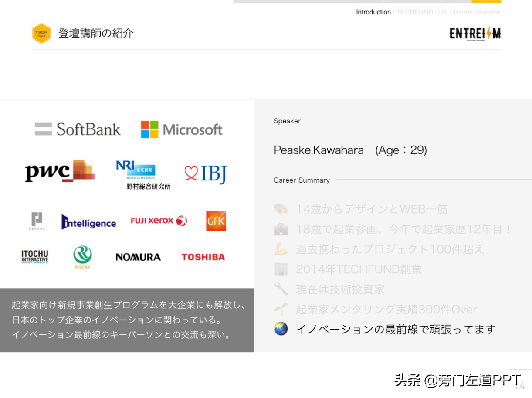Image resolution: width=532 pixels, height=398 pixels.
Task: Select the line 14歳からデザインとWEB一筋
Action: tap(372, 209)
